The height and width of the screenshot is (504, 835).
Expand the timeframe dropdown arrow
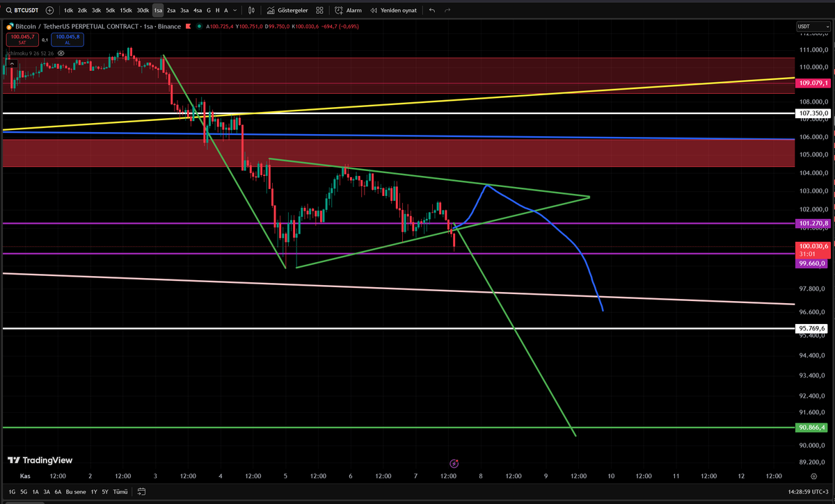pyautogui.click(x=237, y=10)
